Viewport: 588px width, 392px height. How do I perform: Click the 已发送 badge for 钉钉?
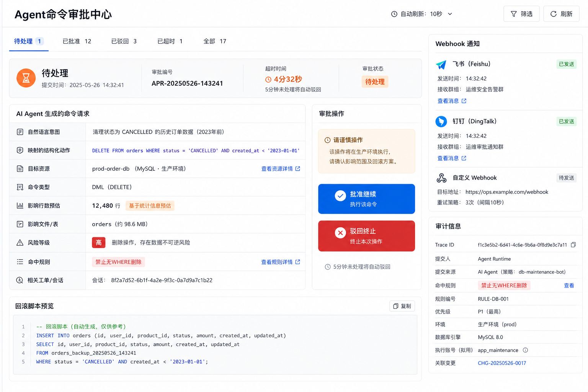567,122
